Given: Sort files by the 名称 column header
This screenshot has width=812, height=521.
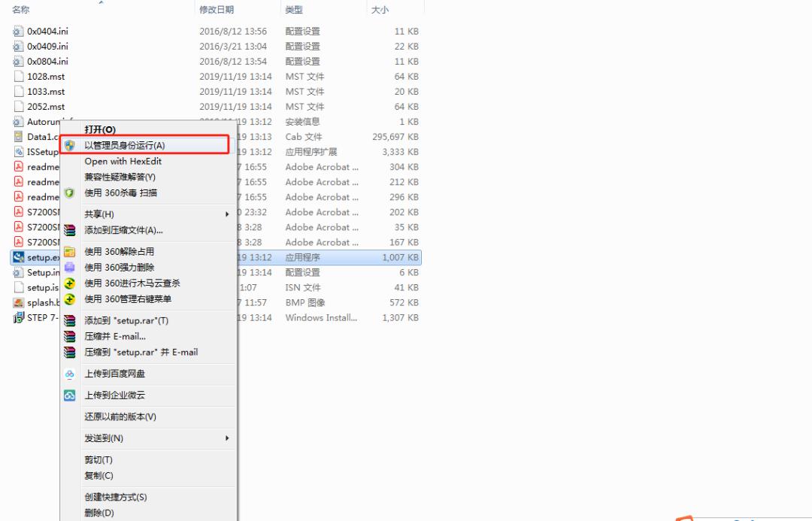Looking at the screenshot, I should coord(21,10).
